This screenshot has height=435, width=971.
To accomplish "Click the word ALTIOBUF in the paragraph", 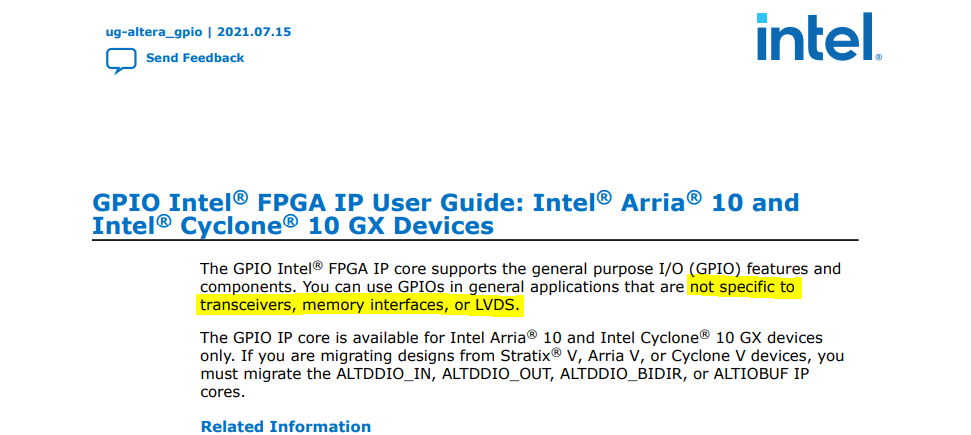I will (734, 374).
